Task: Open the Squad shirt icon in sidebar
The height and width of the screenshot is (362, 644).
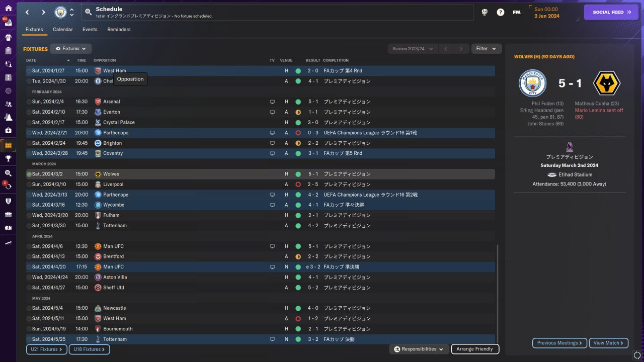Action: tap(8, 37)
